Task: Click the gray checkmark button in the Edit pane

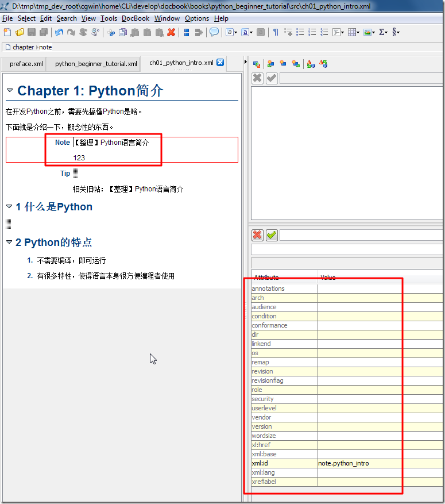Action: click(272, 78)
